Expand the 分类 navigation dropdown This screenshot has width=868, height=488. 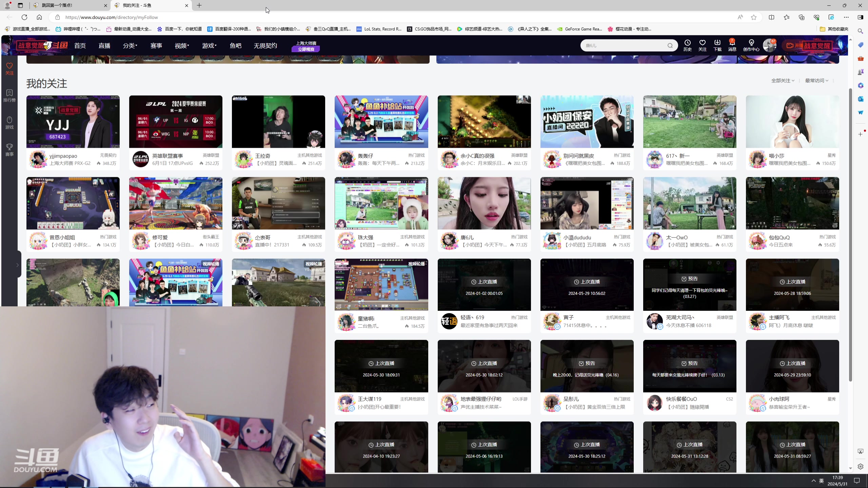tap(130, 46)
